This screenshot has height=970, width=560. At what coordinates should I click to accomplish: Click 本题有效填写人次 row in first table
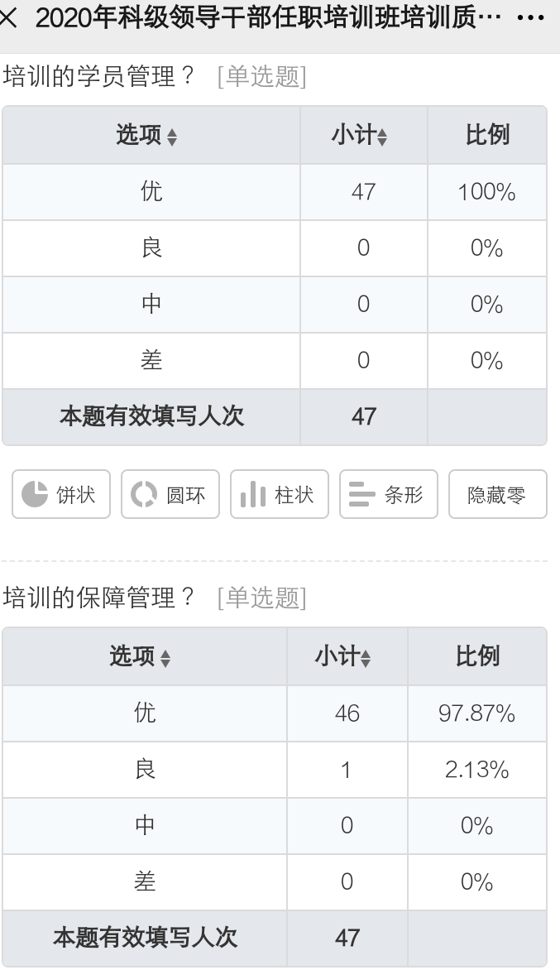(x=275, y=417)
